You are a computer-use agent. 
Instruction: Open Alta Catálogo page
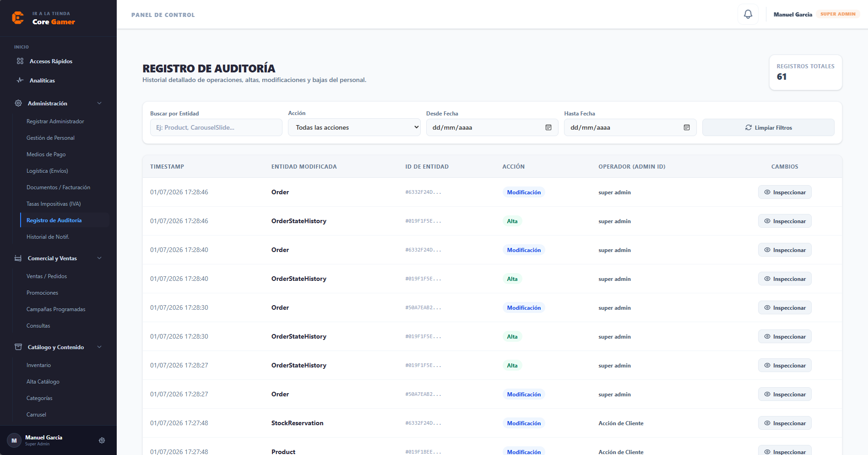coord(43,382)
